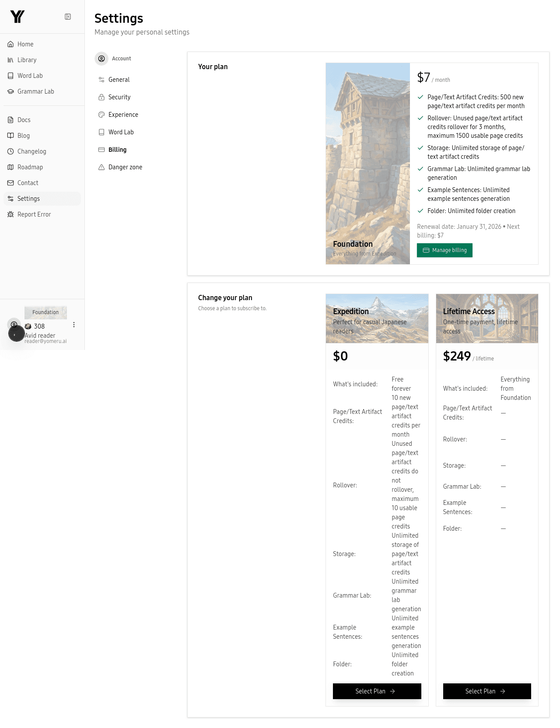Viewport: 560px width, 728px height.
Task: Click the Yomeru Y logo
Action: pyautogui.click(x=17, y=17)
